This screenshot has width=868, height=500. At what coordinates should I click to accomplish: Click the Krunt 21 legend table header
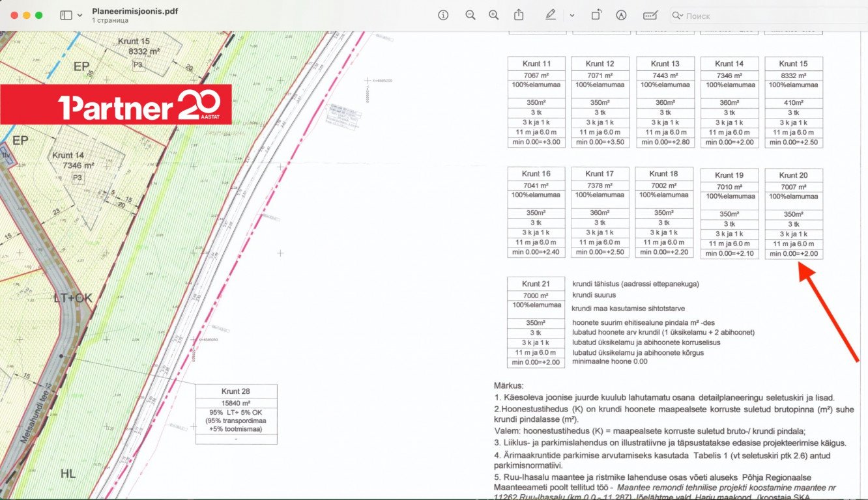[x=536, y=284]
